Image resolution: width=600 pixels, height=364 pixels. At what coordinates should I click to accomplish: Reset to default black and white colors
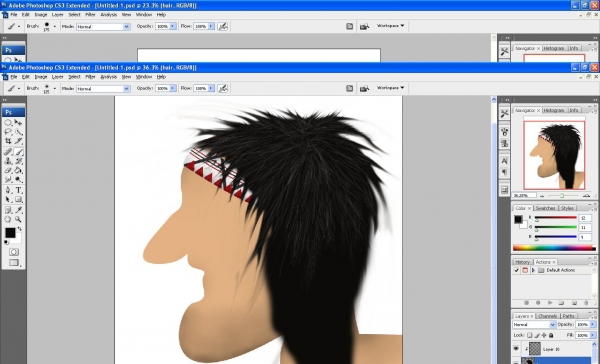click(7, 242)
